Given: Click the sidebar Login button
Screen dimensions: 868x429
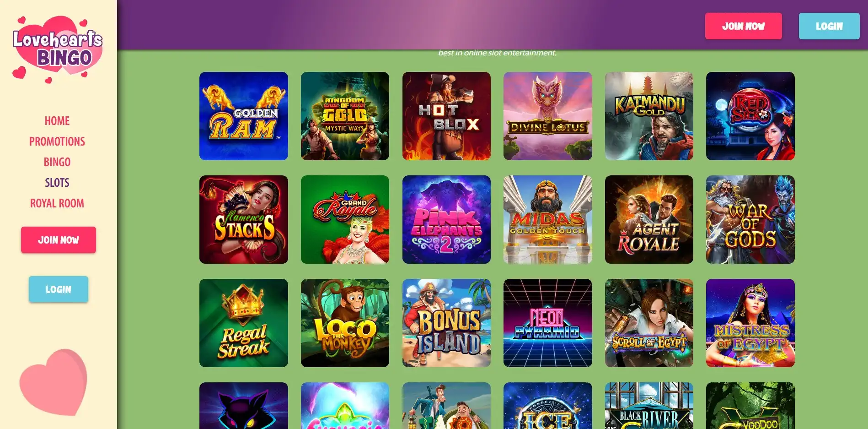Looking at the screenshot, I should [x=59, y=289].
